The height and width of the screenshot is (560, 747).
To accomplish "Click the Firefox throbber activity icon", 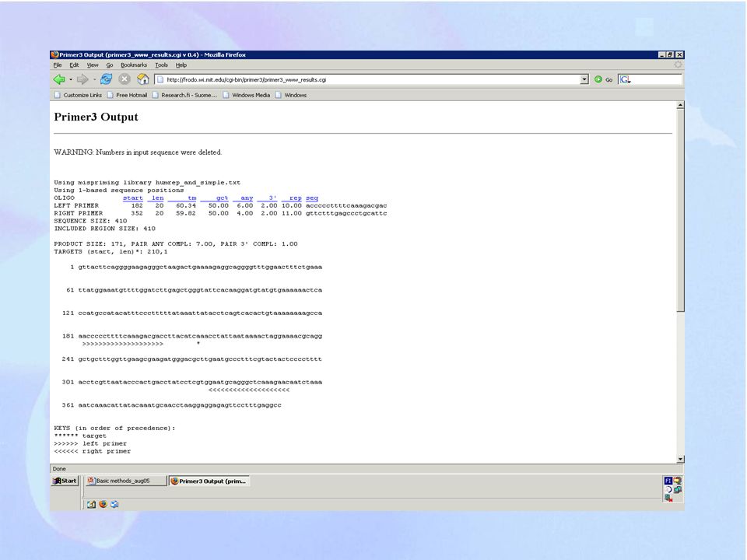I will tap(678, 65).
